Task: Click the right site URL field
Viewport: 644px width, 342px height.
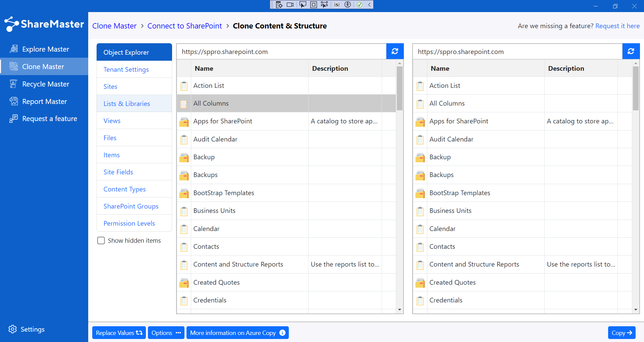Action: (518, 52)
